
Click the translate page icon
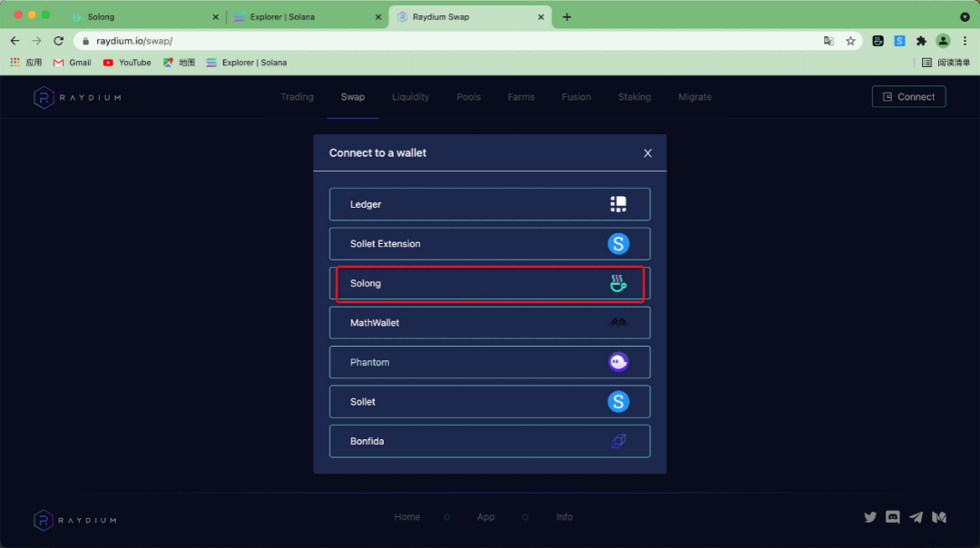[x=828, y=41]
